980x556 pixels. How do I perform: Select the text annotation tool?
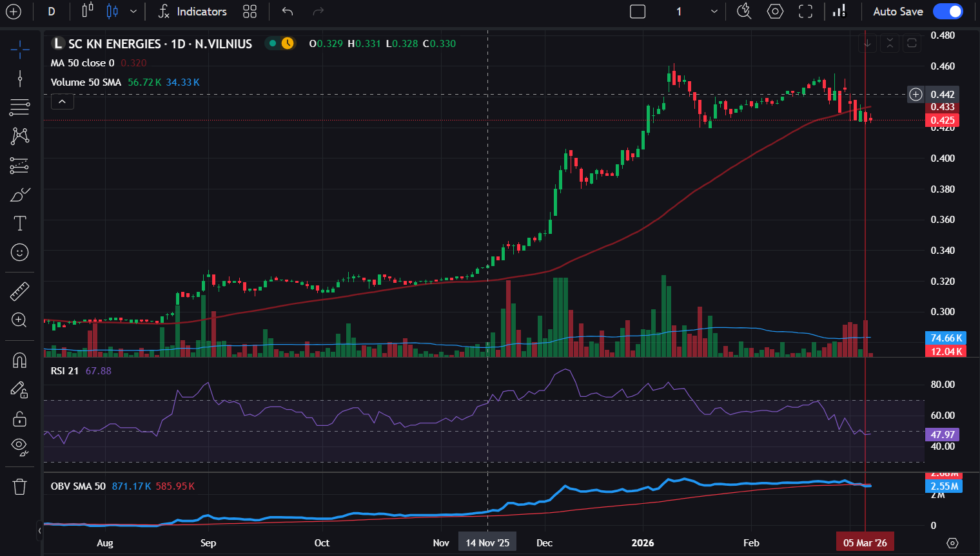pyautogui.click(x=20, y=224)
